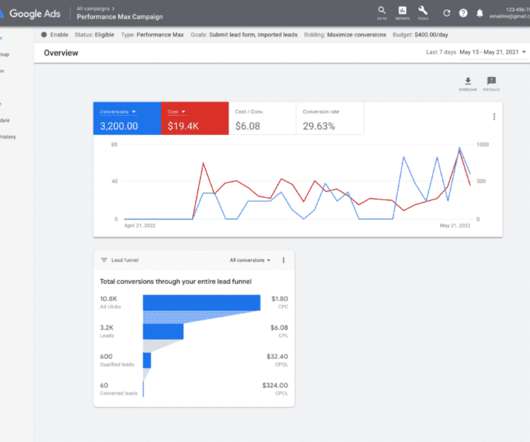Open the date range dropdown May 2021

tap(492, 52)
